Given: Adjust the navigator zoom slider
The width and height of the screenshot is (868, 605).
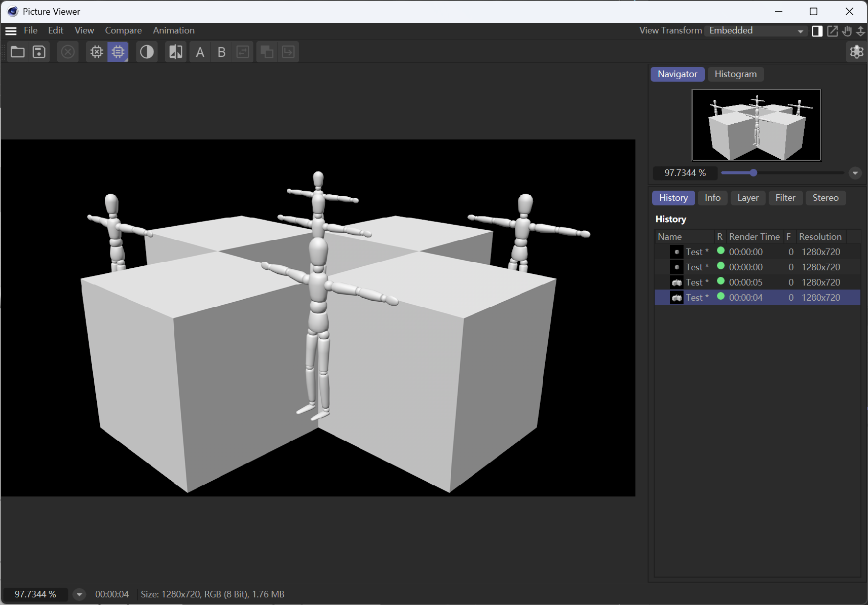Looking at the screenshot, I should coord(753,173).
